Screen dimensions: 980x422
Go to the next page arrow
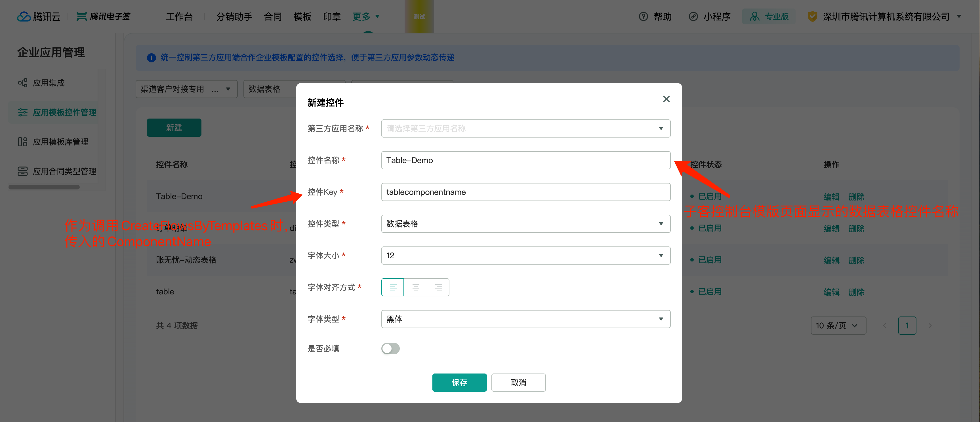coord(930,326)
